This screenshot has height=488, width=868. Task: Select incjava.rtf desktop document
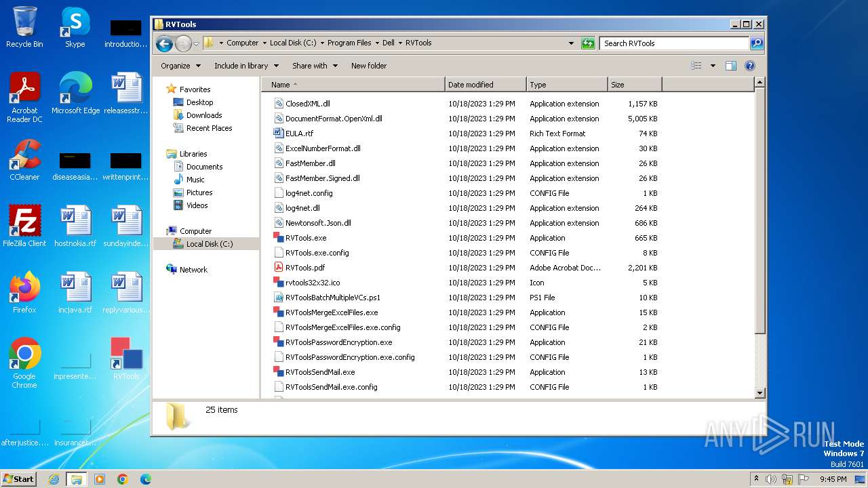click(75, 293)
